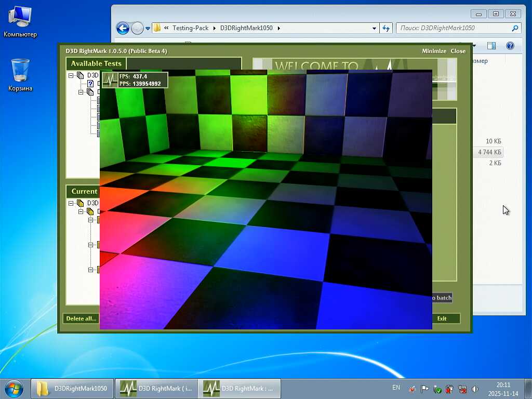This screenshot has width=532, height=399.
Task: Click the refresh button next to address bar
Action: [386, 28]
